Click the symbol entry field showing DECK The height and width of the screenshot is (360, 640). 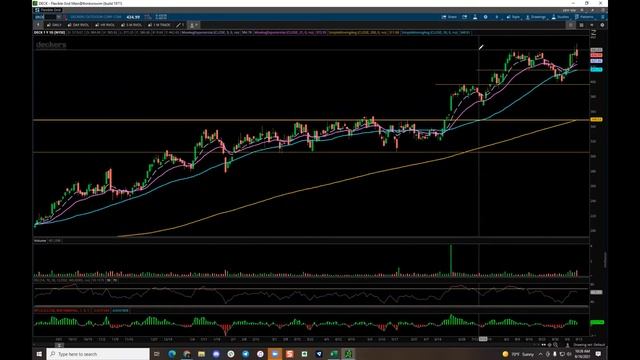pyautogui.click(x=44, y=17)
